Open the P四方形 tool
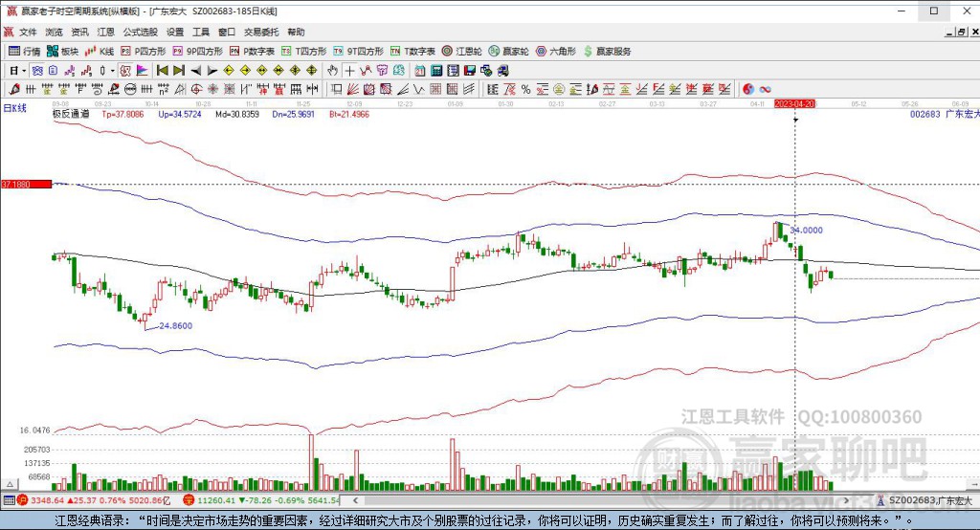Viewport: 980px width, 530px height. click(144, 52)
